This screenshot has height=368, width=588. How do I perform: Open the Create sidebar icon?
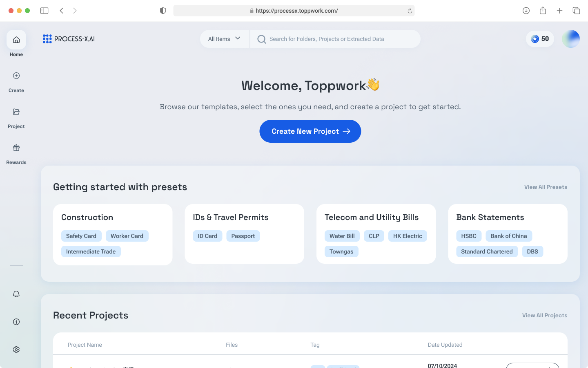16,76
